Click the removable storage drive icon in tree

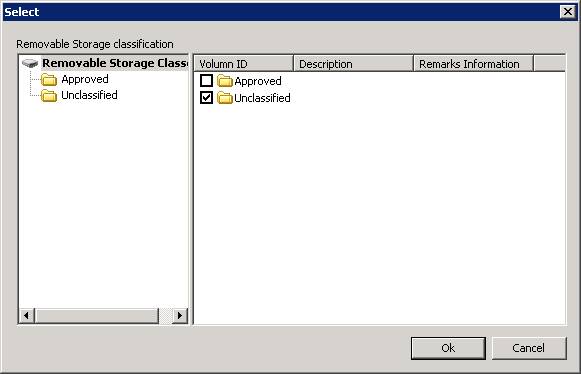(x=30, y=63)
